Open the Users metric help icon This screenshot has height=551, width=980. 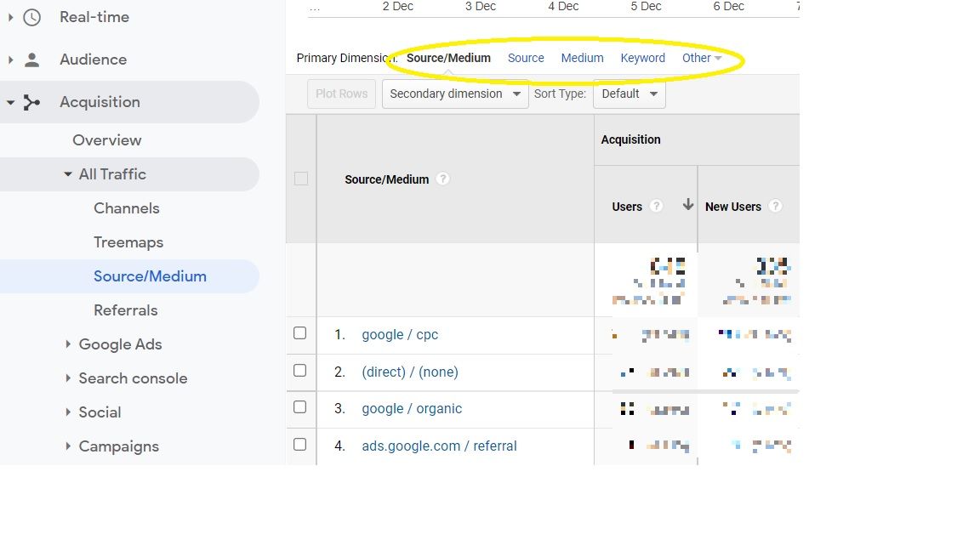coord(657,206)
